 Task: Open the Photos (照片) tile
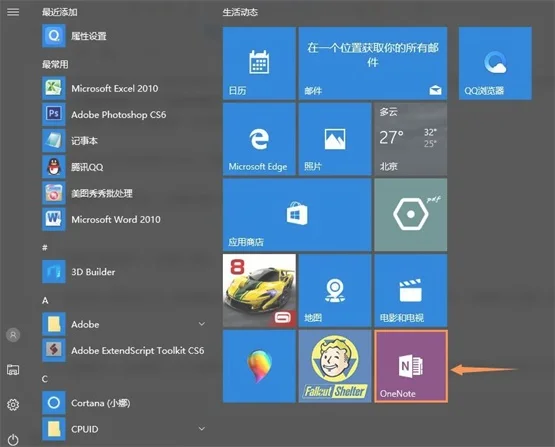coord(335,139)
